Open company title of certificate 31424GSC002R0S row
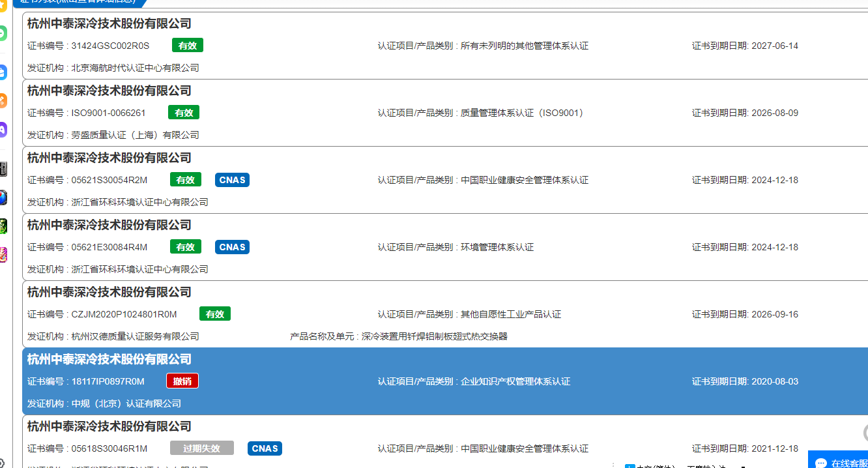 pyautogui.click(x=109, y=24)
